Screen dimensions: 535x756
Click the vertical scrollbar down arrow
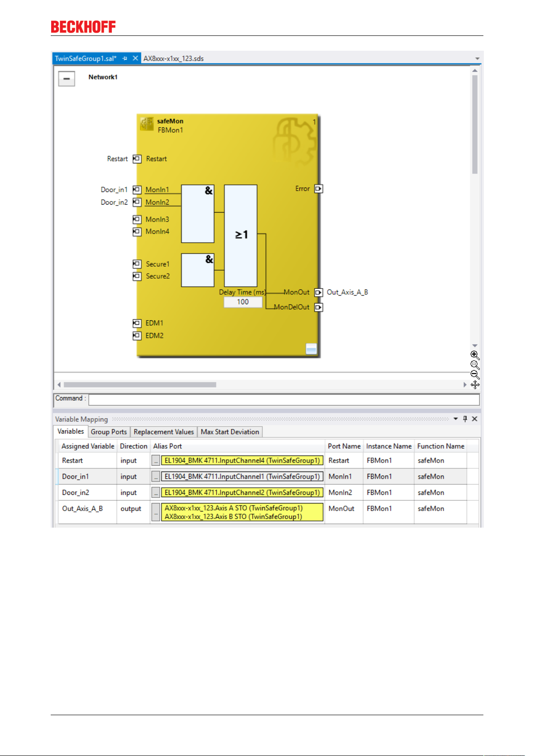click(x=475, y=345)
